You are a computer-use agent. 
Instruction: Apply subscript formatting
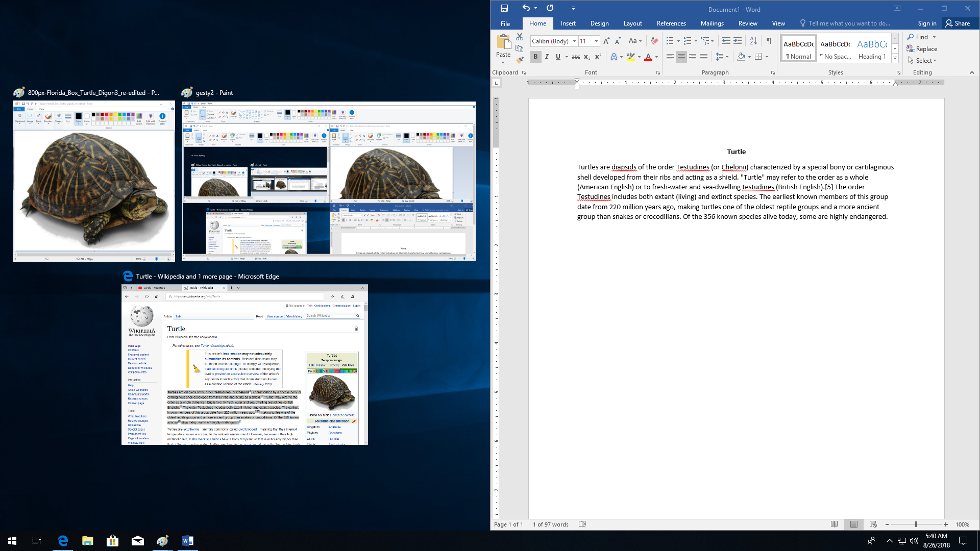(587, 57)
